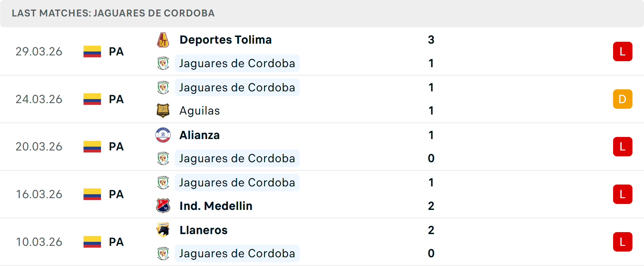Viewport: 644px width, 266px height.
Task: Click the Jaguares logo in the Aguilas match row
Action: (x=163, y=87)
